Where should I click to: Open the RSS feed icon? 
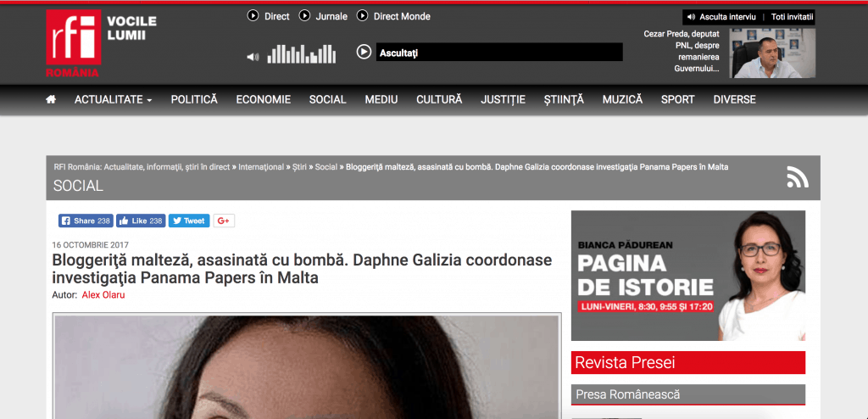pos(798,177)
